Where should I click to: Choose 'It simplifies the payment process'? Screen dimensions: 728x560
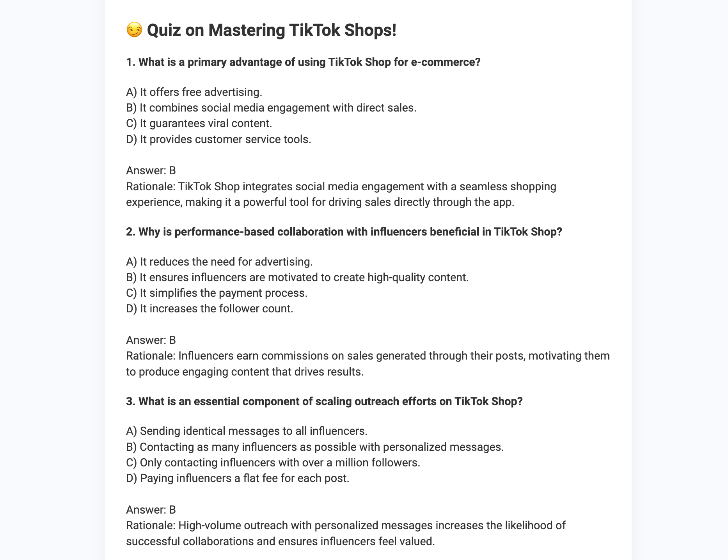point(217,293)
